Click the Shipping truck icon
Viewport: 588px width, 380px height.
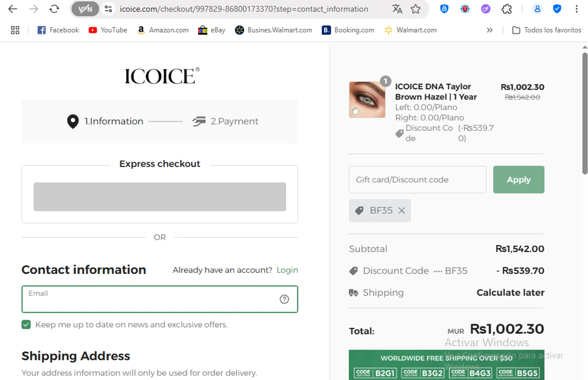tap(354, 293)
